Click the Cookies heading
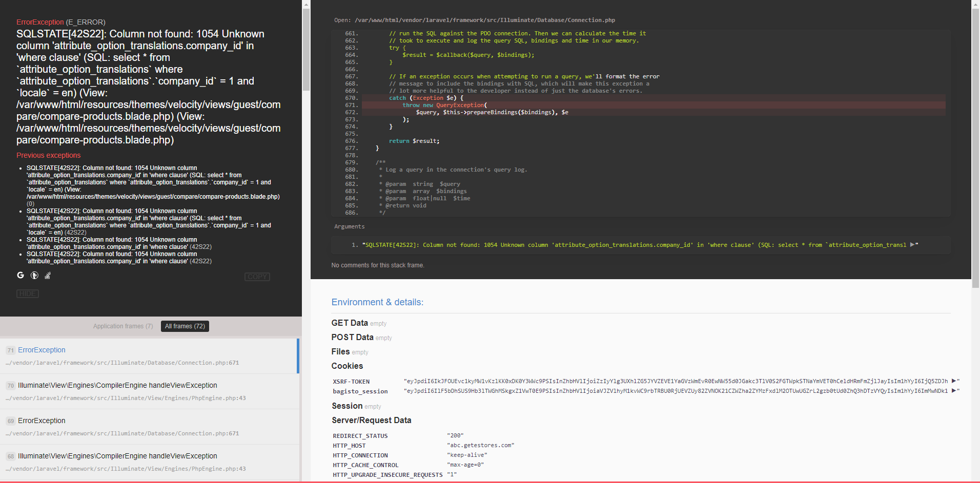 click(x=347, y=366)
